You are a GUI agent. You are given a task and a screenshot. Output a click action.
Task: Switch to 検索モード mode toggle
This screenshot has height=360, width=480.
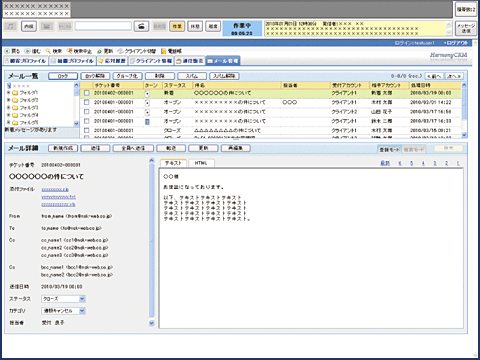click(414, 150)
